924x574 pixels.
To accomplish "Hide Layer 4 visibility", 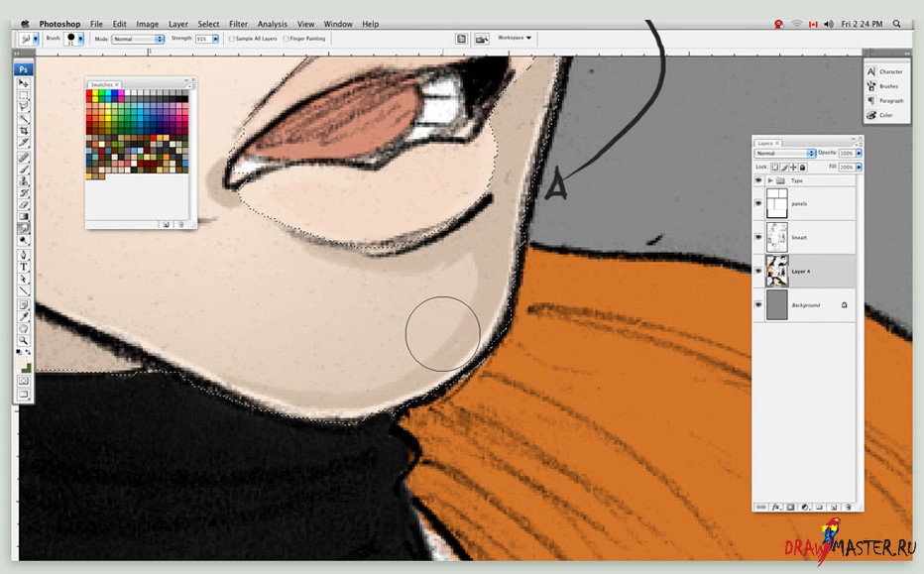I will coord(758,271).
